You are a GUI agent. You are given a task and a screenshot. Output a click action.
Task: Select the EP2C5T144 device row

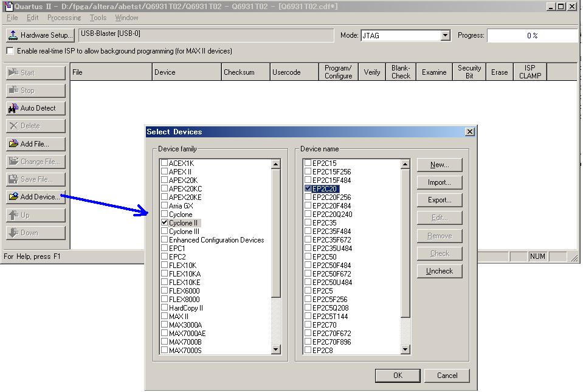(x=330, y=316)
